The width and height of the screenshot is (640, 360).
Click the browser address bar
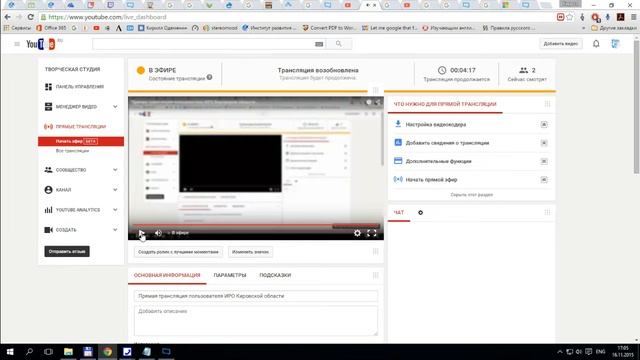click(298, 17)
